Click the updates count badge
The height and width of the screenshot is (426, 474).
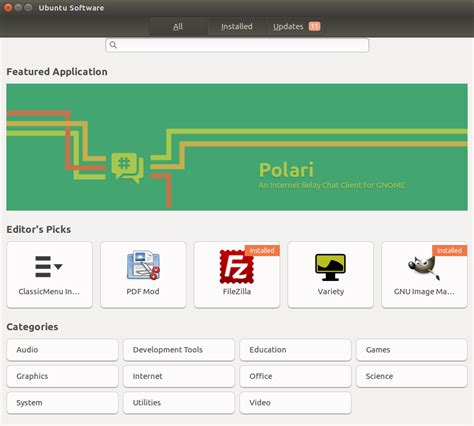pos(314,26)
